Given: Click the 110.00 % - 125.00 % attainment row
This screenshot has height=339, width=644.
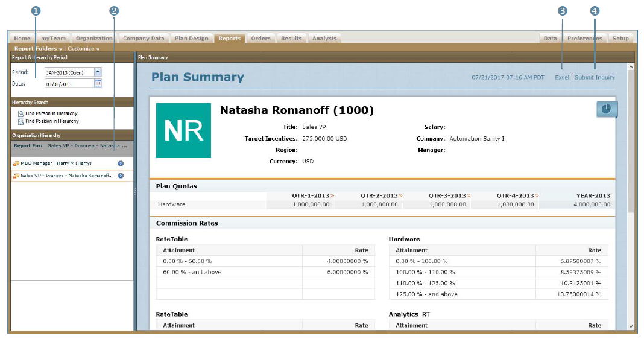Looking at the screenshot, I should (425, 284).
